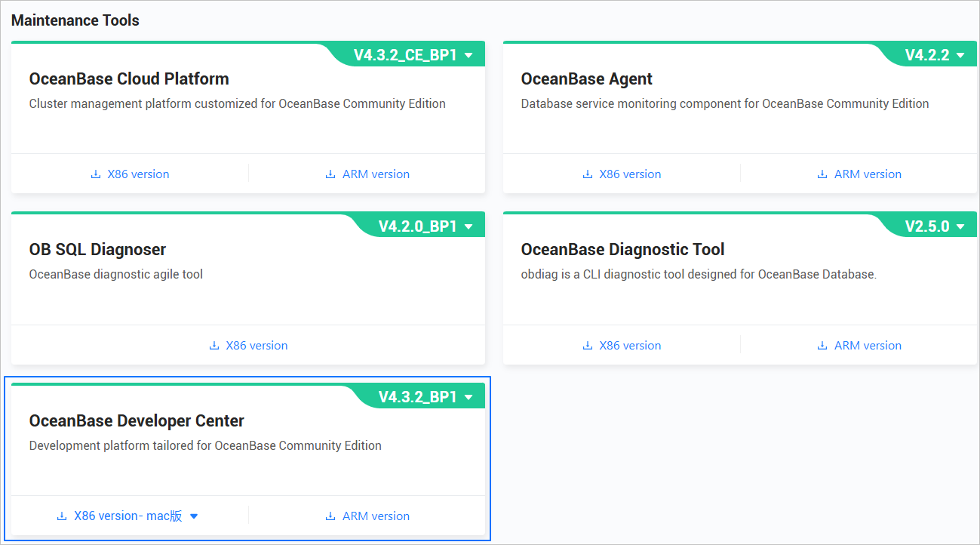Click the Maintenance Tools heading

[x=75, y=20]
